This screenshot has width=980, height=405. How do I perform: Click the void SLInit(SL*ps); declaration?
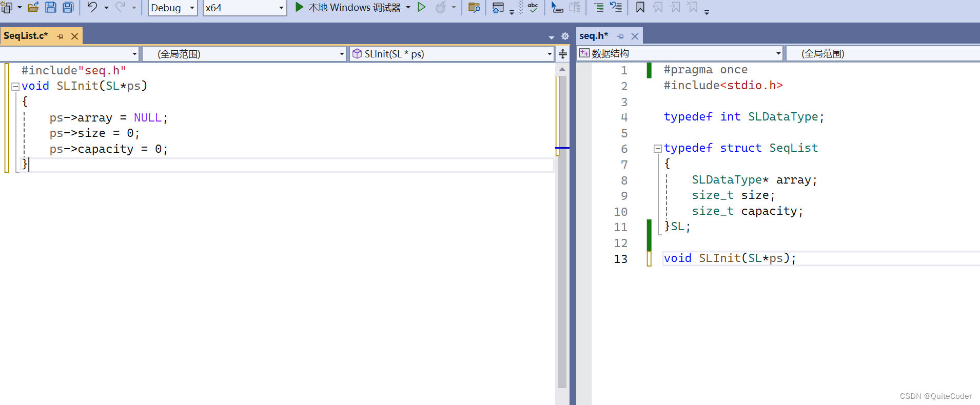730,258
